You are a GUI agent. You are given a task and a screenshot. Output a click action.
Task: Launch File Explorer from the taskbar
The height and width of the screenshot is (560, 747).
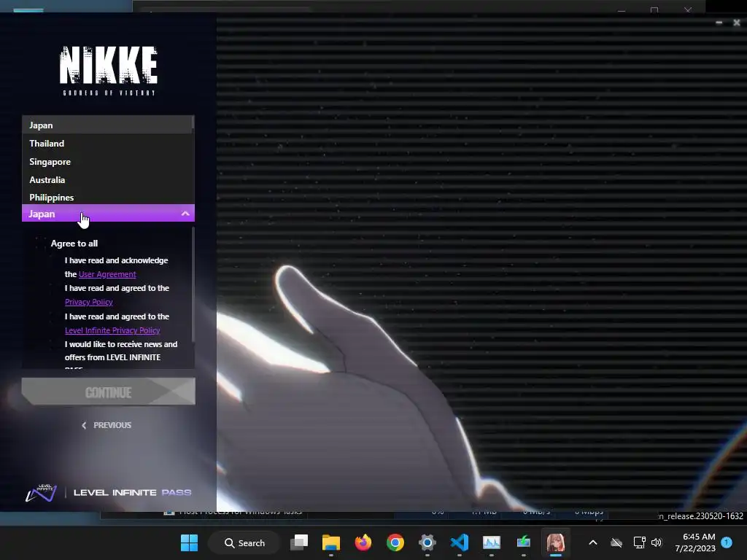331,542
